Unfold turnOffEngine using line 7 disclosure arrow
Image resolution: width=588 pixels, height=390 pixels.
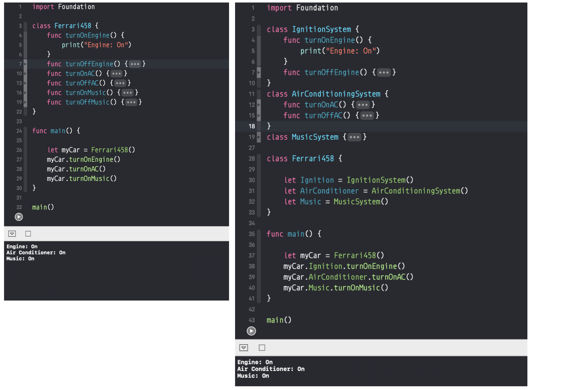(25, 64)
